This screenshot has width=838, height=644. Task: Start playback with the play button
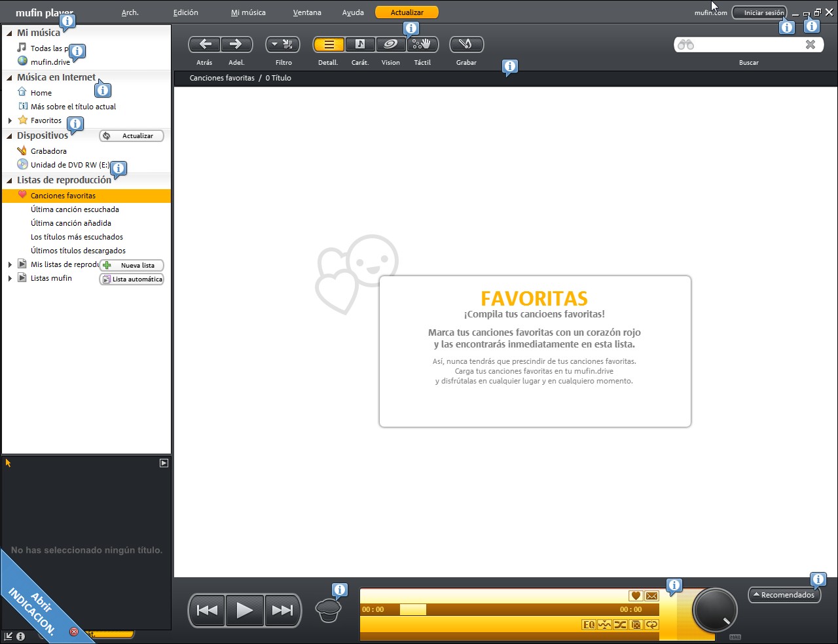(x=245, y=611)
